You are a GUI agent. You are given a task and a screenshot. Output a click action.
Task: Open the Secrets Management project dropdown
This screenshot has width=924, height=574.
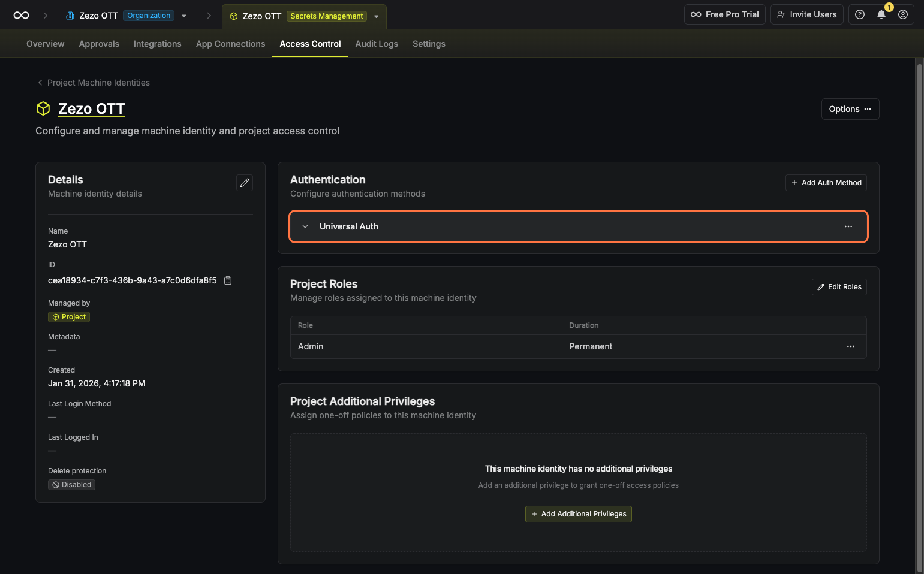(377, 17)
